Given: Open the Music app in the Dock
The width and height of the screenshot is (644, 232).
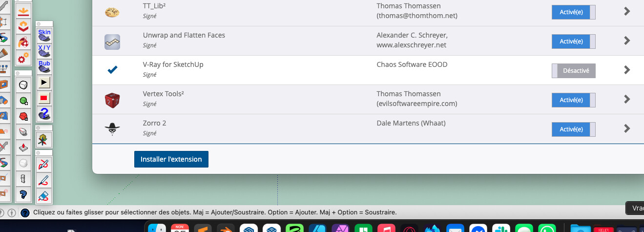Looking at the screenshot, I should 386,229.
